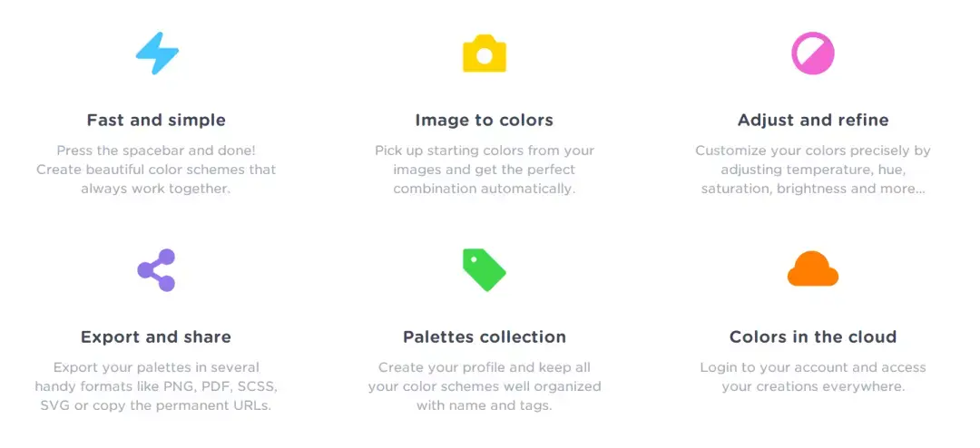Click the "with name and tags" text line
The width and height of the screenshot is (980, 448).
(x=485, y=404)
